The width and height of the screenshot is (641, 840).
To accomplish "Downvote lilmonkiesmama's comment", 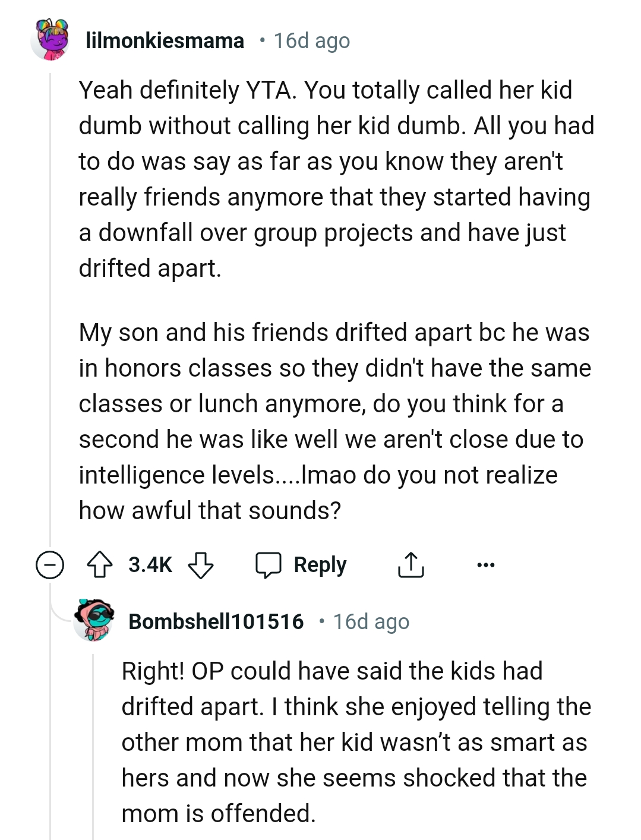I will point(201,565).
